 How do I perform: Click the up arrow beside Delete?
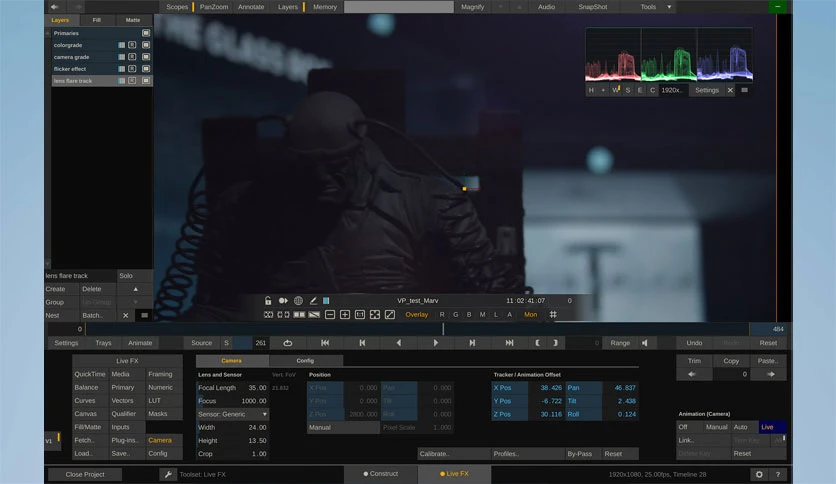(x=135, y=289)
